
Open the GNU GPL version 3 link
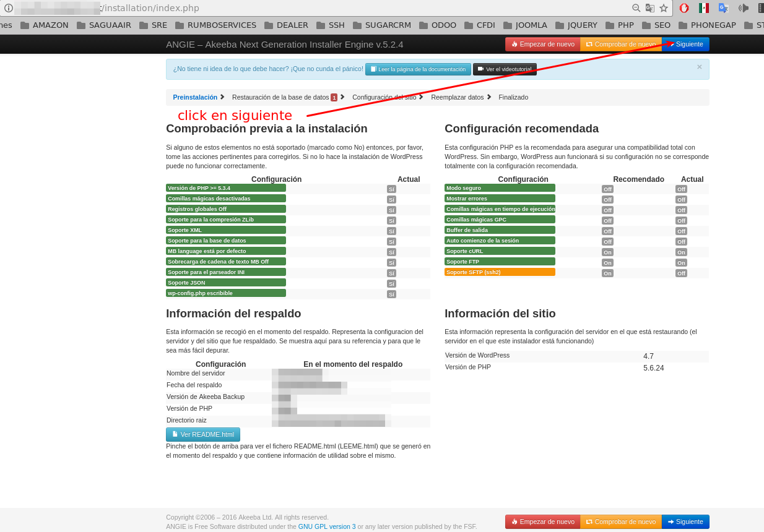[327, 526]
